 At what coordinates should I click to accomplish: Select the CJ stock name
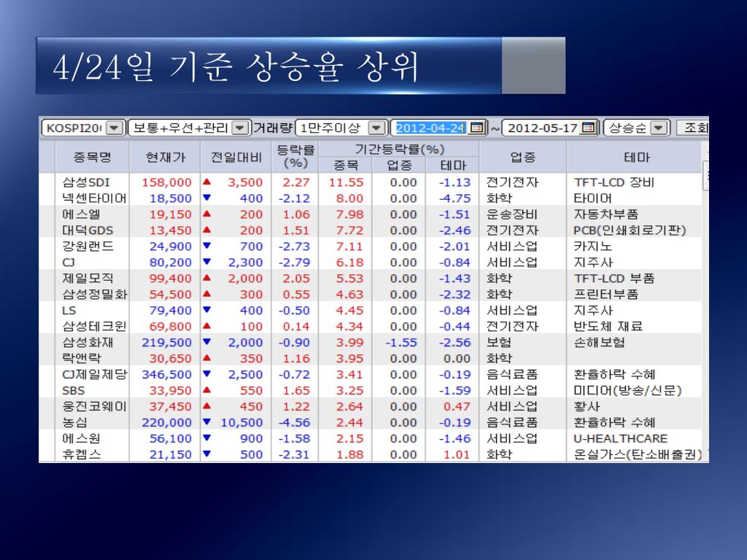(69, 262)
